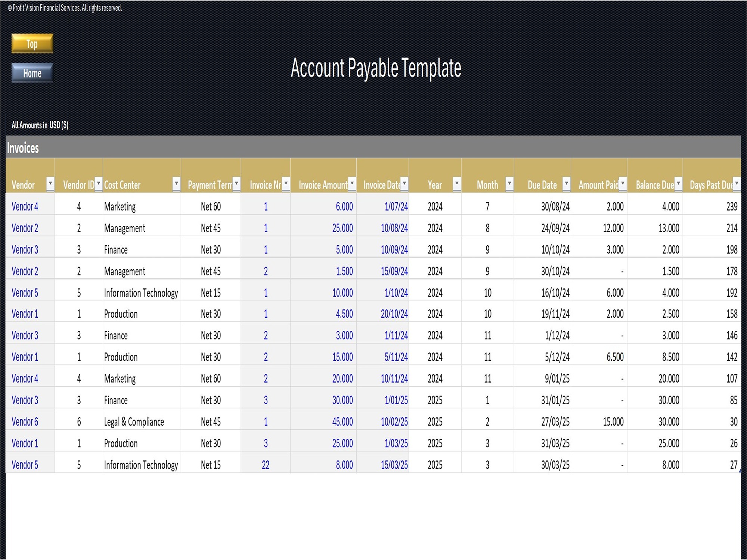Open the Year column filter dropdown
This screenshot has width=747, height=560.
[x=456, y=184]
